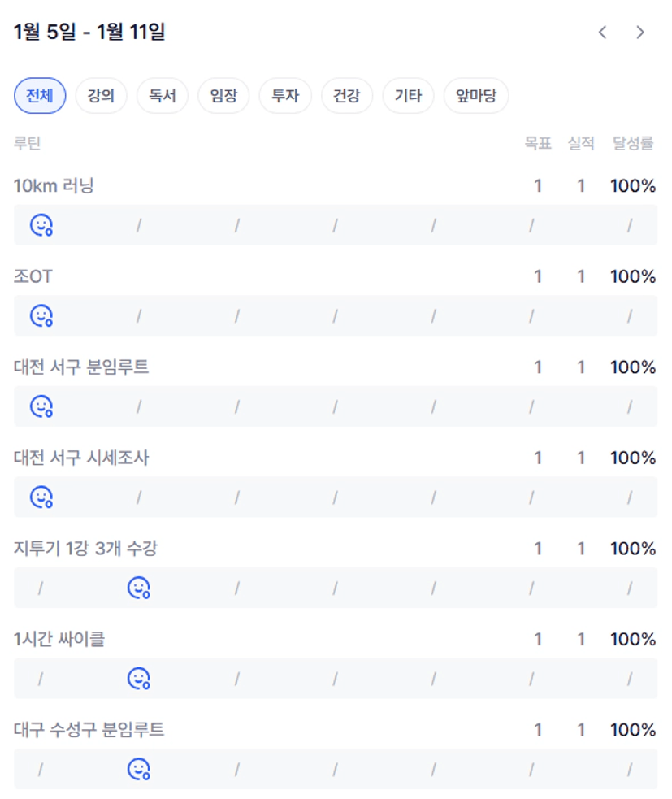Choose the 기타 category chip
Image resolution: width=672 pixels, height=799 pixels.
pyautogui.click(x=408, y=96)
